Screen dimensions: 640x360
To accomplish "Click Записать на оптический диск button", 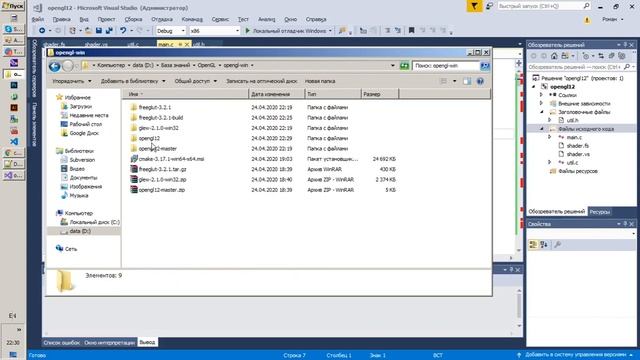I will [262, 81].
